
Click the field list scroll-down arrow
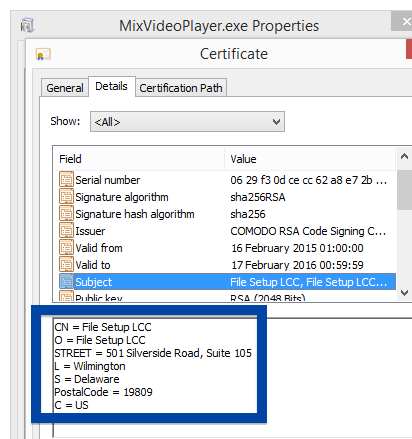tap(404, 293)
